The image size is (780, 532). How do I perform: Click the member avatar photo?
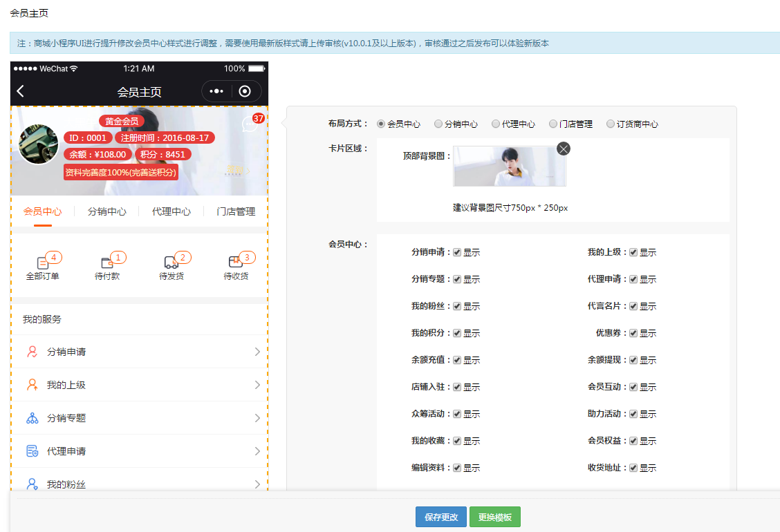pyautogui.click(x=38, y=144)
